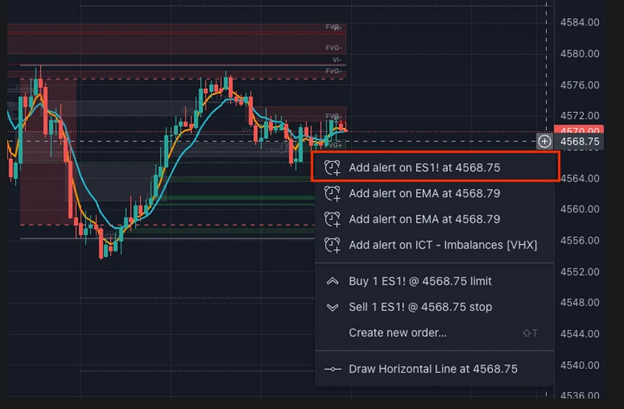Click down-chevron icon next to Sell order
The height and width of the screenshot is (409, 624).
(x=332, y=308)
